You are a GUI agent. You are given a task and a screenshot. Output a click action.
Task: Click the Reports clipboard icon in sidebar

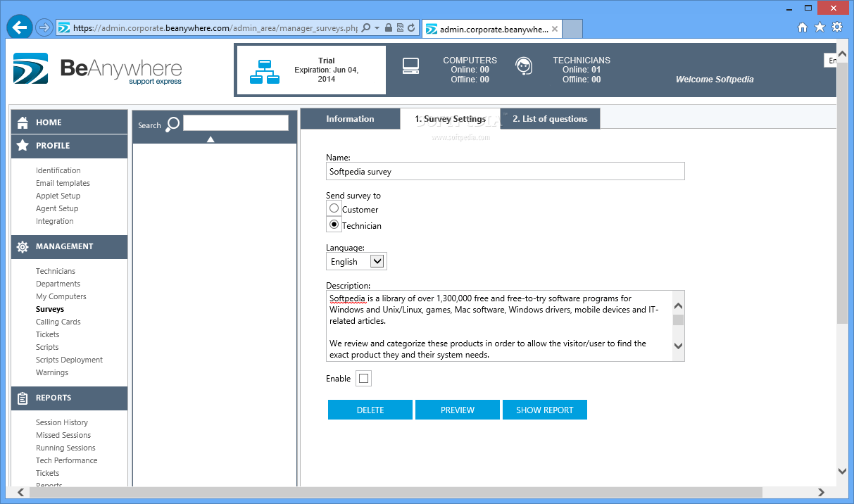[23, 398]
